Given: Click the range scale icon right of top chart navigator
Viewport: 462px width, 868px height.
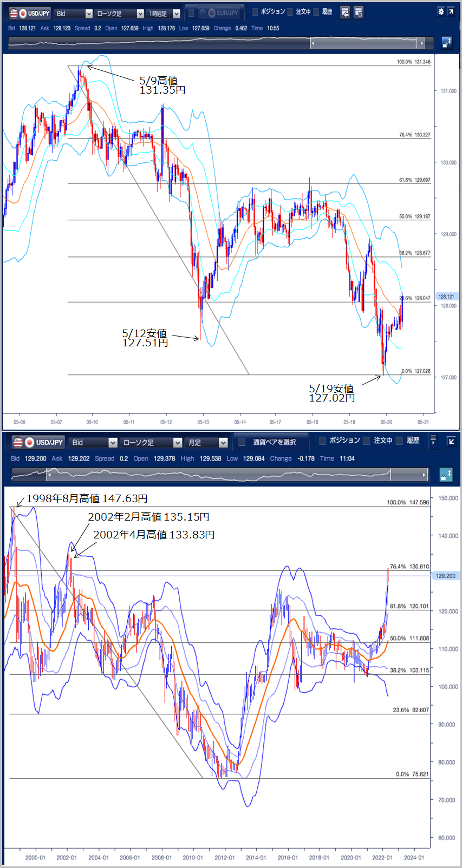Looking at the screenshot, I should (446, 43).
